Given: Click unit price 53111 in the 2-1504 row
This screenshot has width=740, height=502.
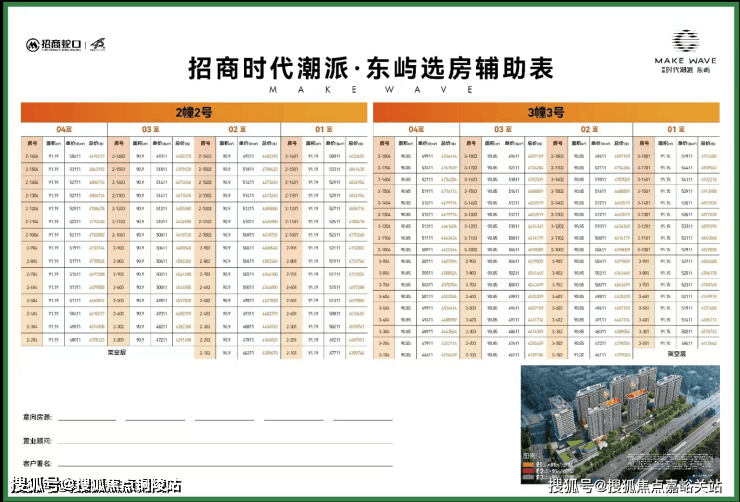Looking at the screenshot, I should coord(75,169).
